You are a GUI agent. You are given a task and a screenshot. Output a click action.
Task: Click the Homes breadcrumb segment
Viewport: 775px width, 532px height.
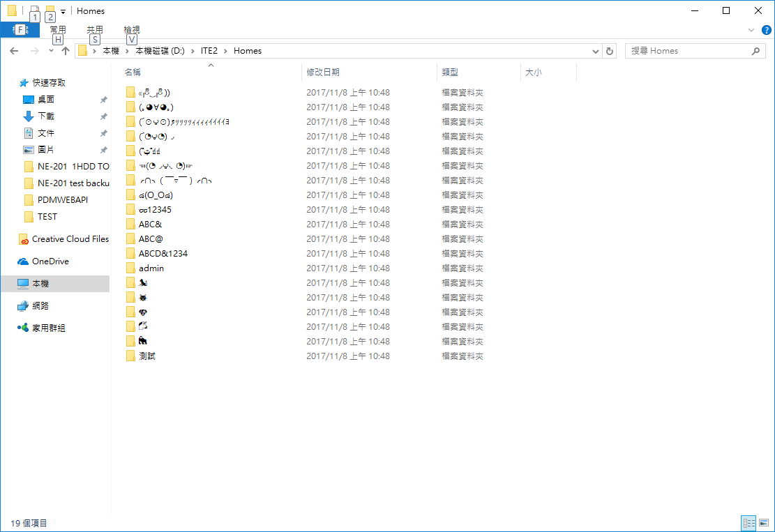pos(248,51)
